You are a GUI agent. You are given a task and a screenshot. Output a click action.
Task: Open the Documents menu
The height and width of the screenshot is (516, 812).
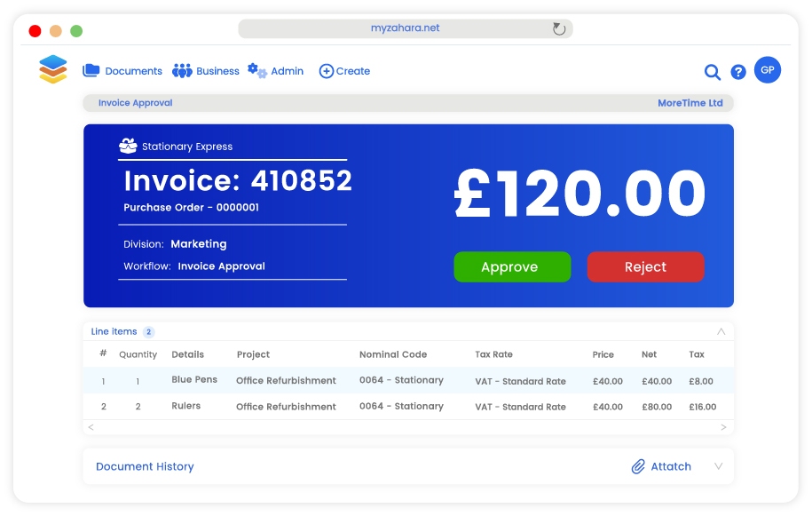[x=134, y=71]
